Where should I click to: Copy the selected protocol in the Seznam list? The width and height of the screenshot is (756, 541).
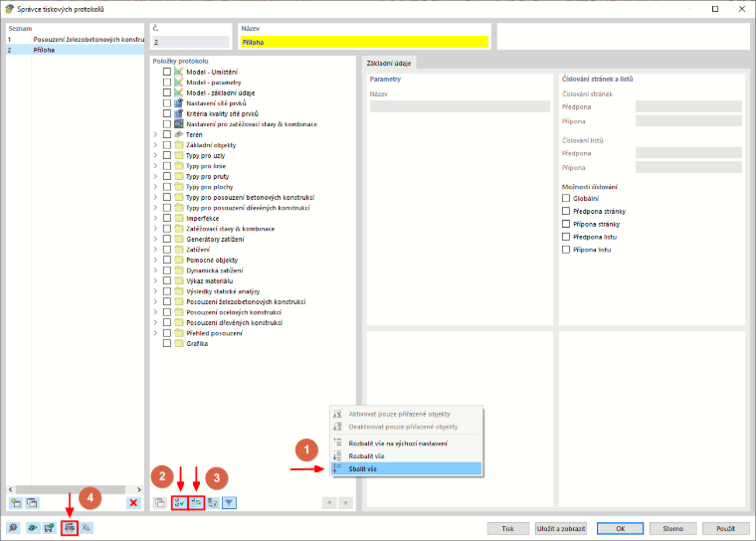32,503
